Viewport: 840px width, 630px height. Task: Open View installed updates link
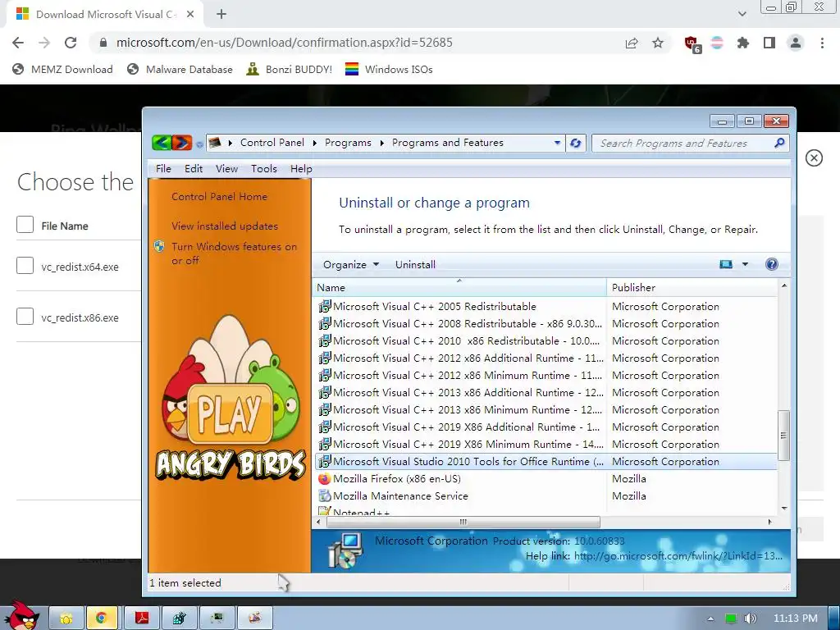pyautogui.click(x=225, y=226)
